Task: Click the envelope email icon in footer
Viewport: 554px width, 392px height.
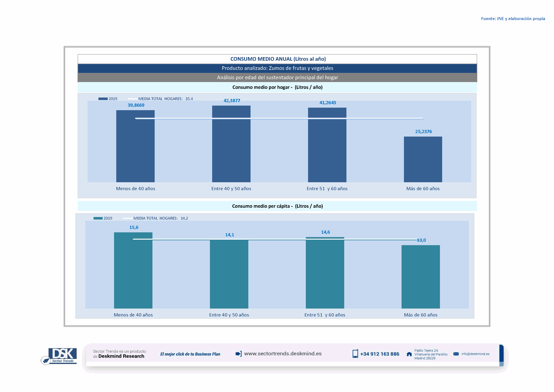Action: pos(456,354)
